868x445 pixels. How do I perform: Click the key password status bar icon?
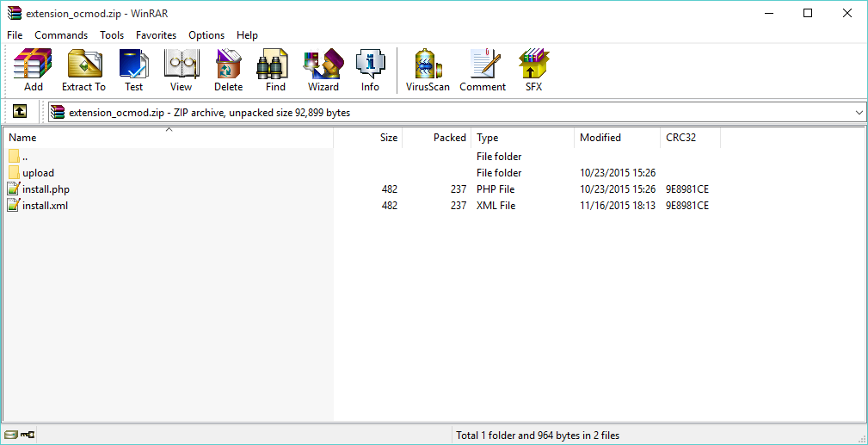pos(28,435)
